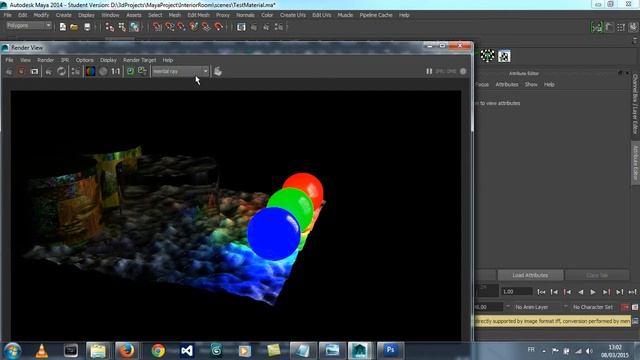
Task: Step back one key
Action: click(567, 292)
